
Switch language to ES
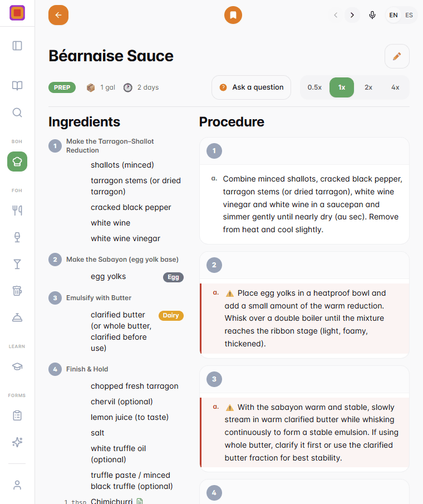[x=409, y=15]
